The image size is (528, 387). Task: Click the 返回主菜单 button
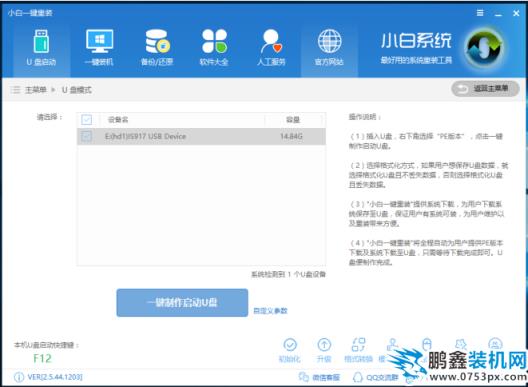tap(485, 89)
